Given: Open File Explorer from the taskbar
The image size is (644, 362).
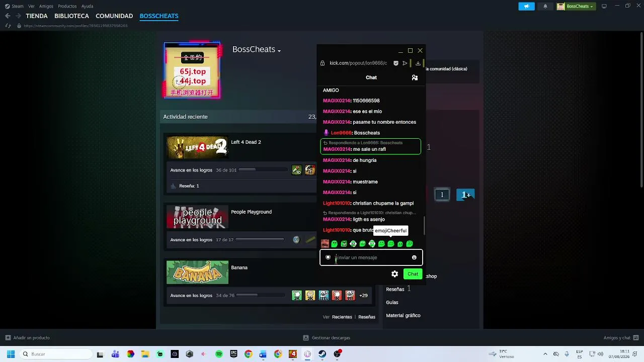Looking at the screenshot, I should click(145, 354).
